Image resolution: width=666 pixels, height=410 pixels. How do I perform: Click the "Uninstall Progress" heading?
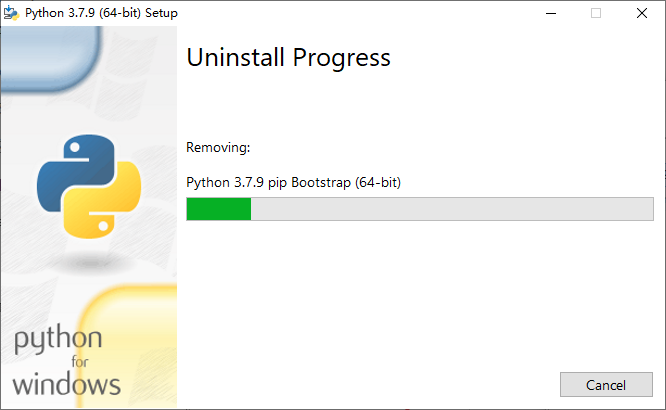[x=288, y=58]
